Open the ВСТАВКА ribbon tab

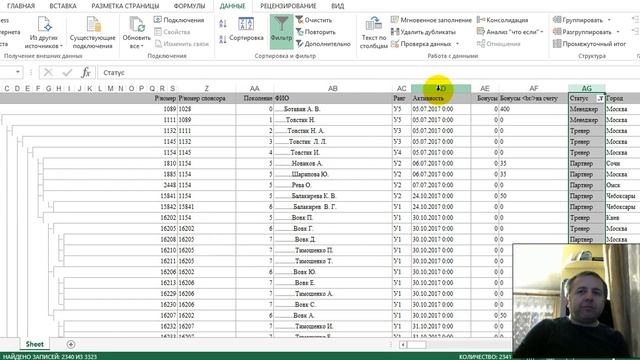click(63, 6)
